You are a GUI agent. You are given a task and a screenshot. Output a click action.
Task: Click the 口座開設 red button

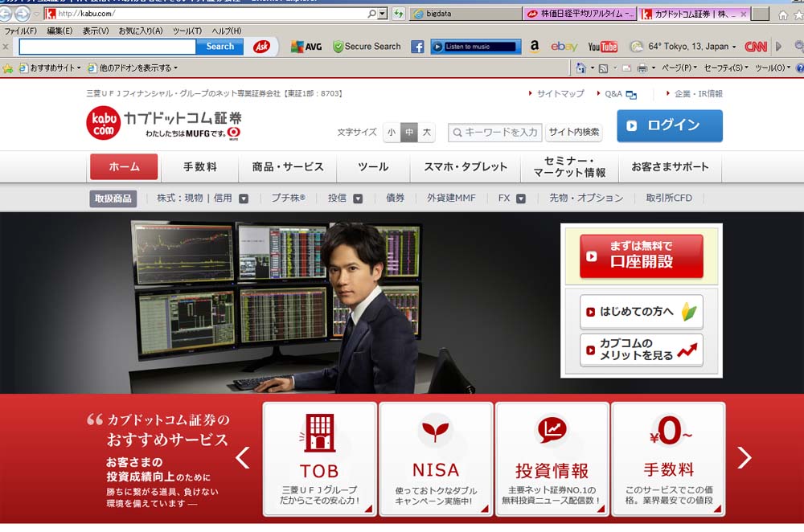click(642, 256)
